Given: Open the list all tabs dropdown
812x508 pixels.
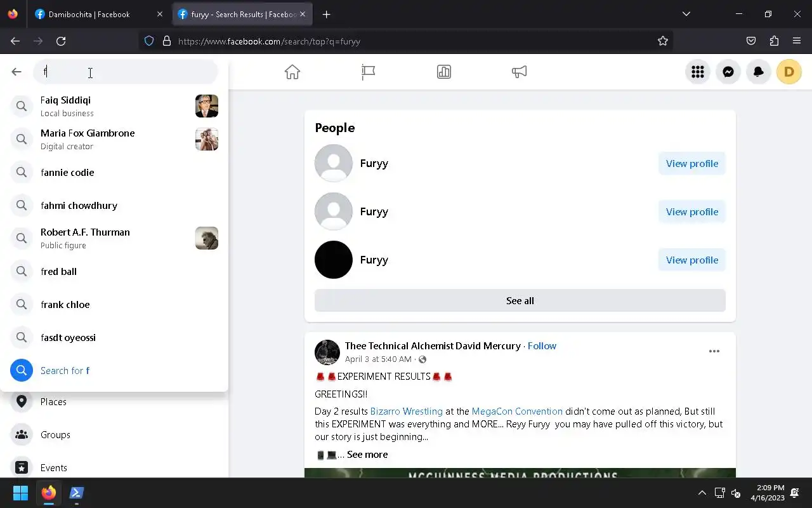Looking at the screenshot, I should click(686, 14).
